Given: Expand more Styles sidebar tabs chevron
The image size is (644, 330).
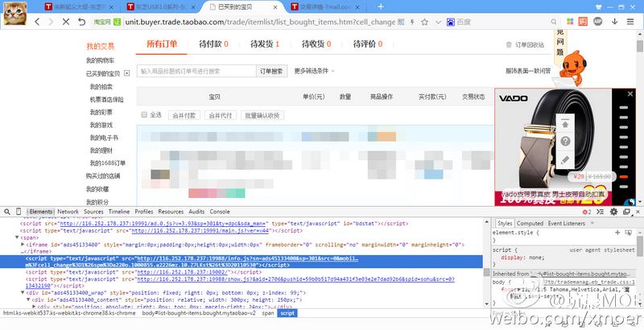Looking at the screenshot, I should coord(592,223).
